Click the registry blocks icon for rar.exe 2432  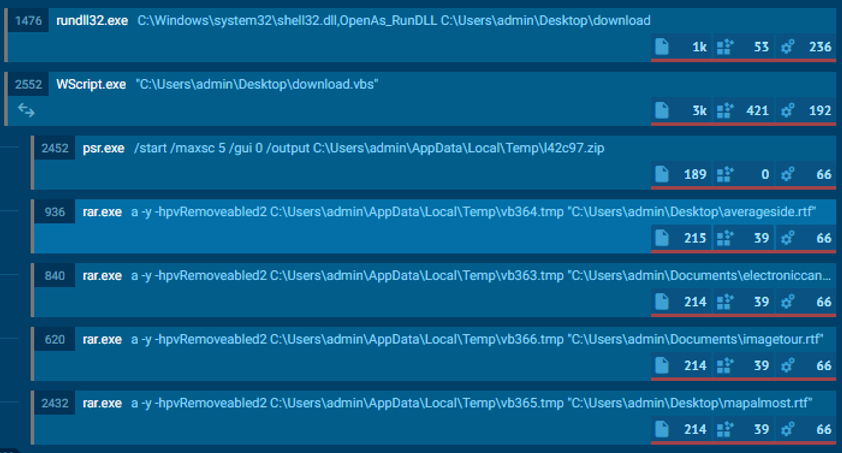pos(725,429)
